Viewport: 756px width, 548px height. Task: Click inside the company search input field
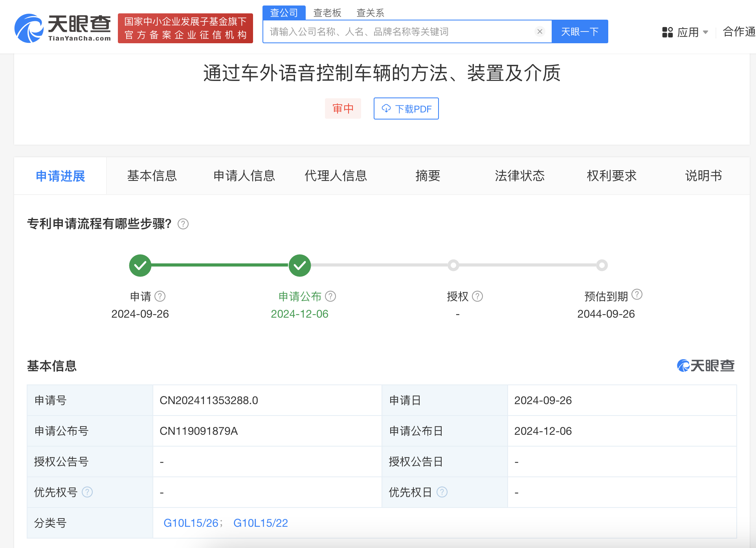click(x=393, y=31)
